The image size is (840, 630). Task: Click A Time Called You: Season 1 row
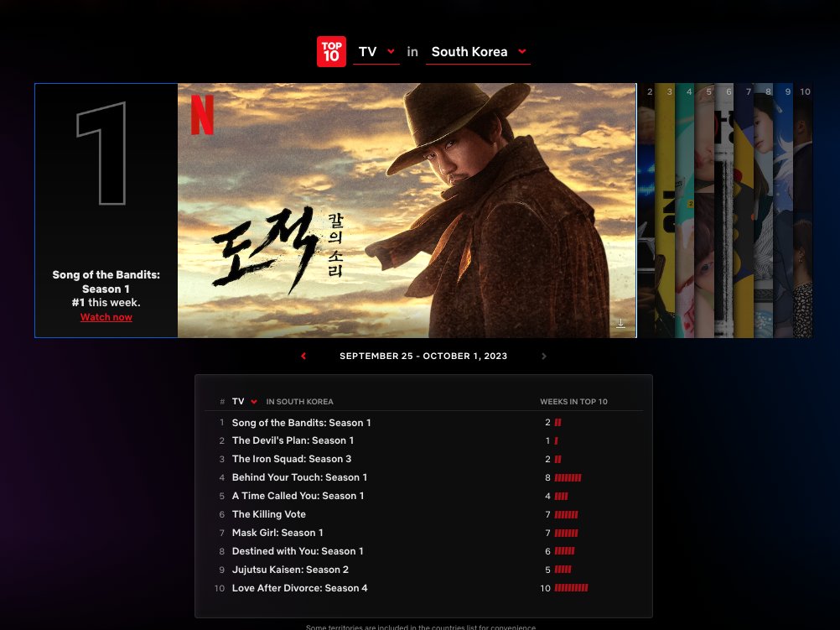coord(423,496)
